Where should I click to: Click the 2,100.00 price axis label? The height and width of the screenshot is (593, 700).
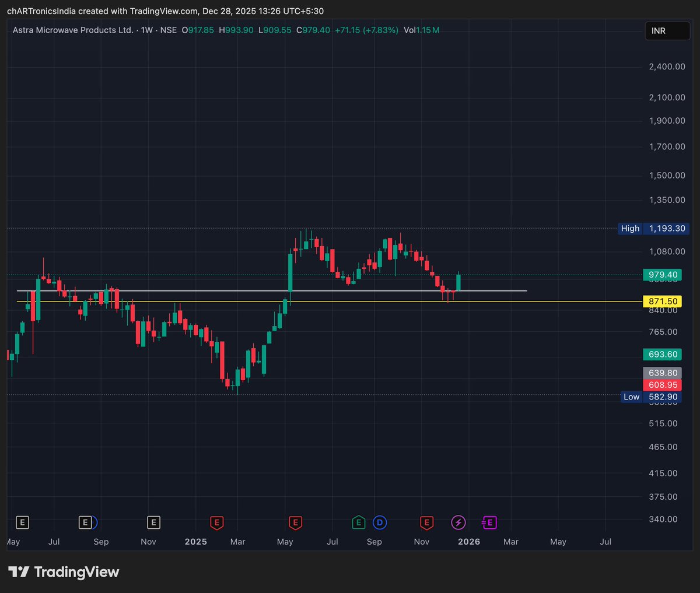click(x=667, y=97)
